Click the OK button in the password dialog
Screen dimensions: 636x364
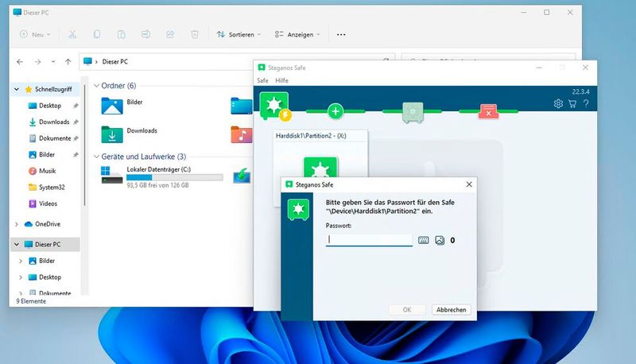(407, 310)
